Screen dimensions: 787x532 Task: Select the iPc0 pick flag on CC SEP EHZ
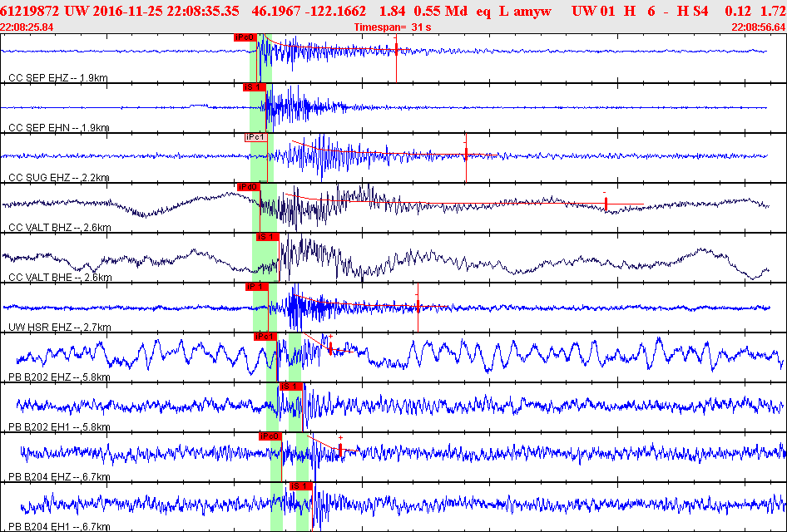point(245,37)
